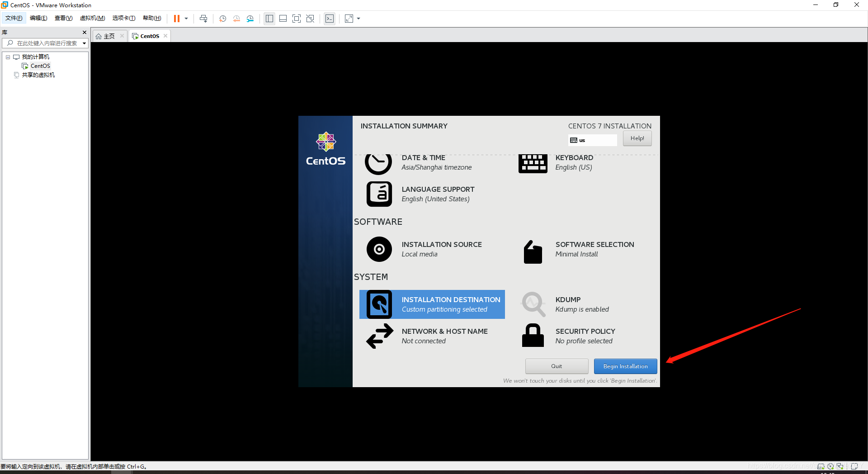Open Keyboard layout icon

[x=533, y=163]
